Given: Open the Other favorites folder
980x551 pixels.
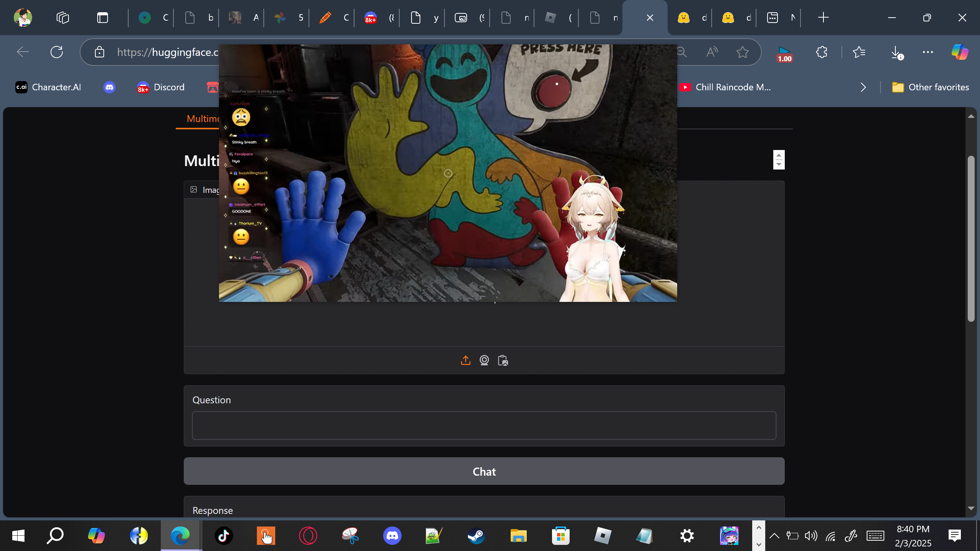Looking at the screenshot, I should click(930, 87).
